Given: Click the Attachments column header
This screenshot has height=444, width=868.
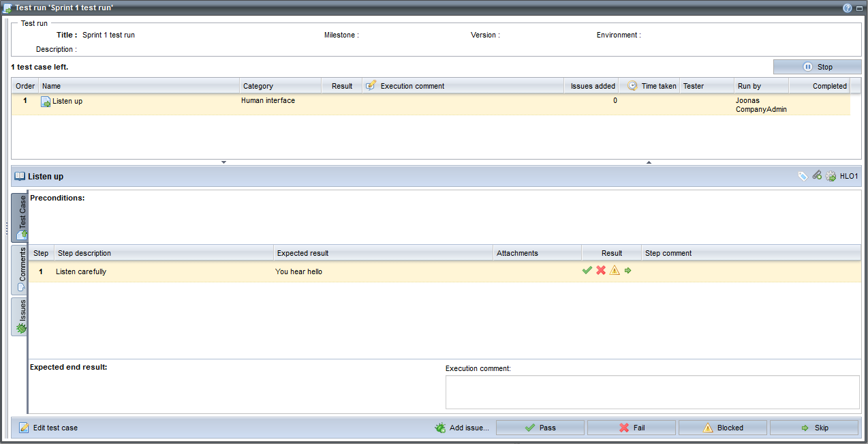Looking at the screenshot, I should [x=538, y=253].
